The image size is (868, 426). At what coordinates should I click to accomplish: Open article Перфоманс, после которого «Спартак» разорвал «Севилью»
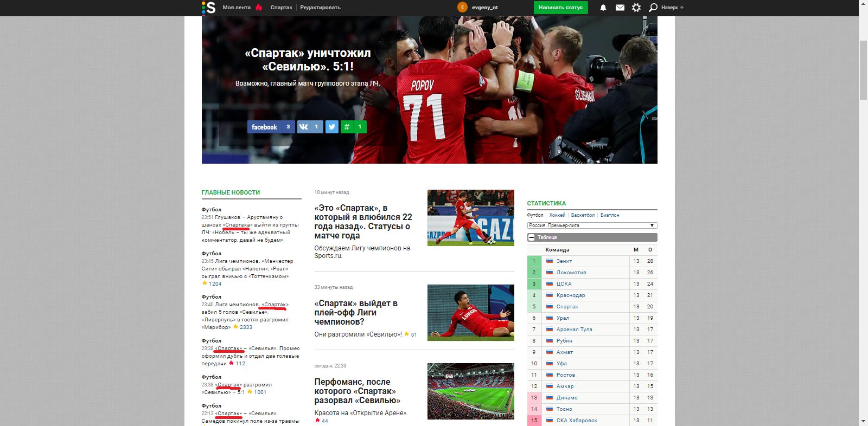[x=358, y=391]
